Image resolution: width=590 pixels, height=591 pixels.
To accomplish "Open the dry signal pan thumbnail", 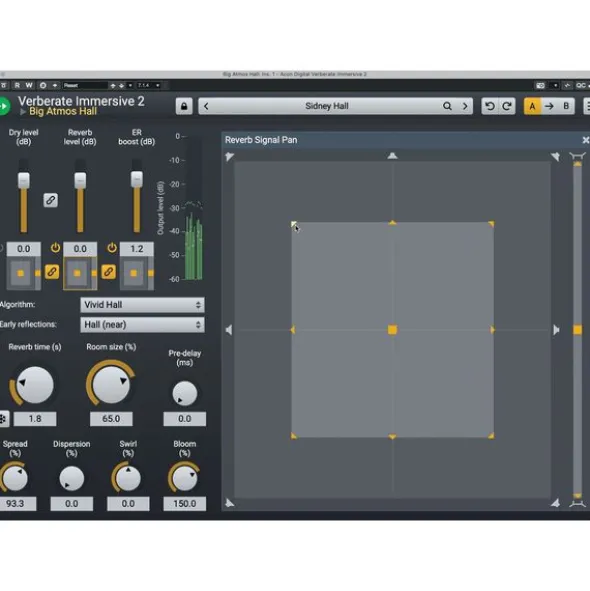I will (24, 273).
